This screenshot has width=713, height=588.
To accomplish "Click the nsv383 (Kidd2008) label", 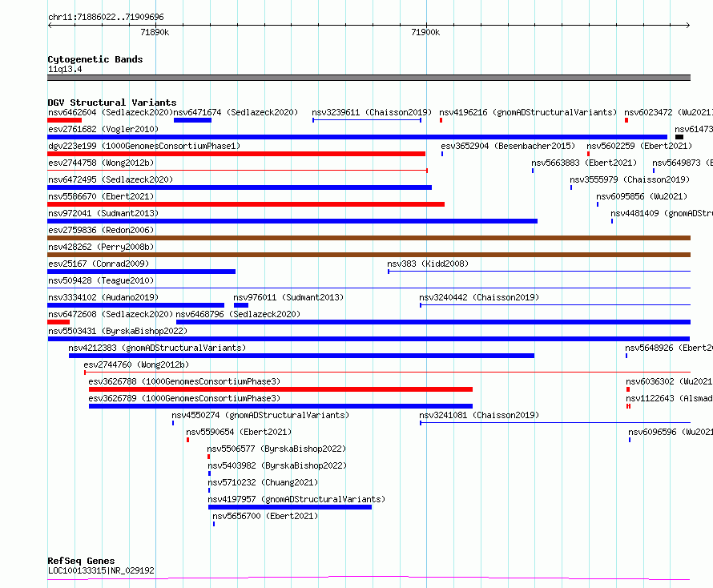I will click(x=428, y=264).
